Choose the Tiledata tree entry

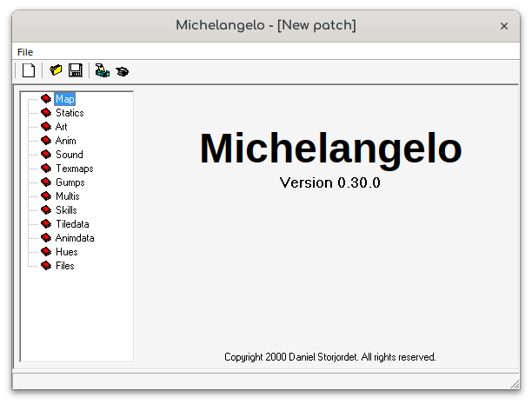pos(72,224)
